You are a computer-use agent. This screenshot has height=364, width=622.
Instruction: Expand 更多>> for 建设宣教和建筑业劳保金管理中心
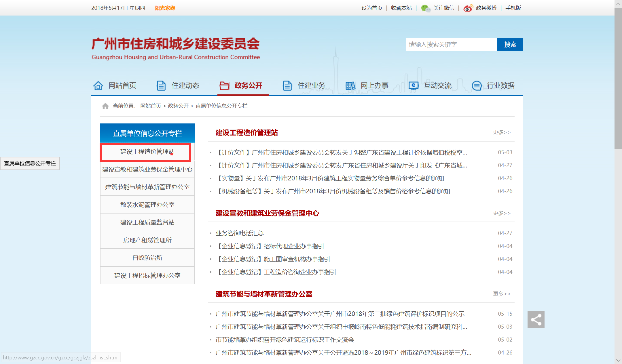point(502,213)
